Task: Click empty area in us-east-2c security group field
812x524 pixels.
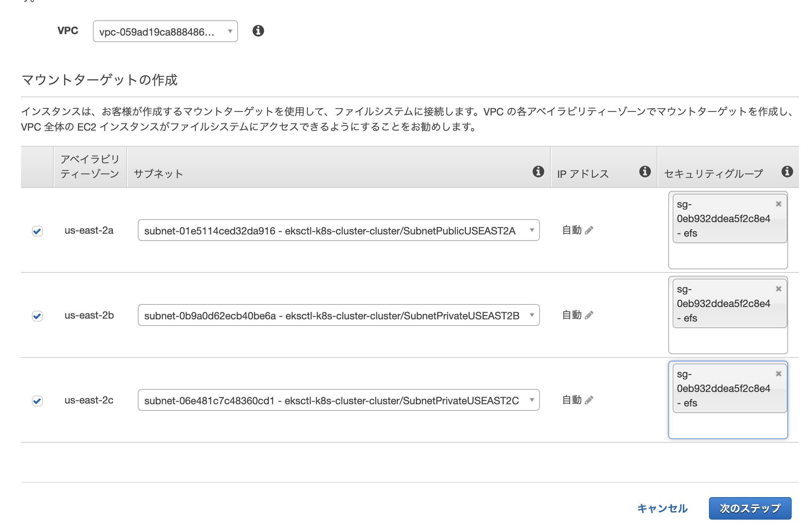Action: [x=727, y=425]
